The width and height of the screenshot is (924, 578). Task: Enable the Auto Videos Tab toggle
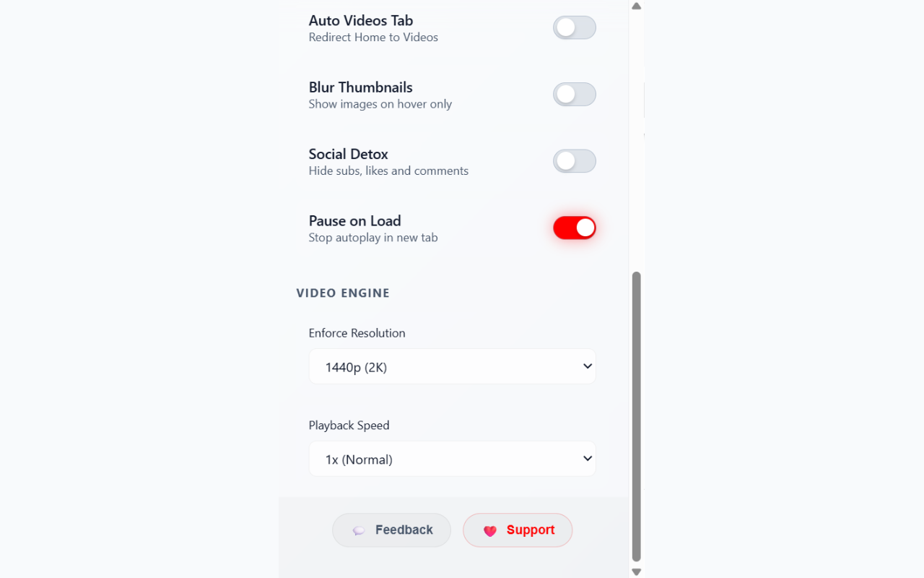tap(575, 27)
